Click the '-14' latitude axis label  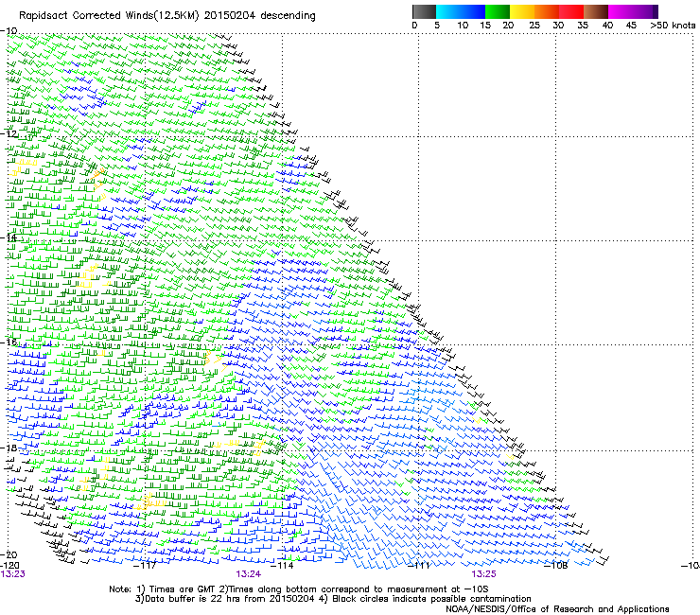point(9,237)
